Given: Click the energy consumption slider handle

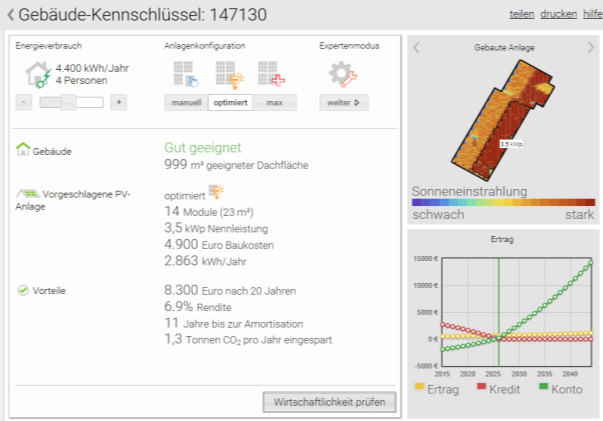Looking at the screenshot, I should tap(69, 102).
